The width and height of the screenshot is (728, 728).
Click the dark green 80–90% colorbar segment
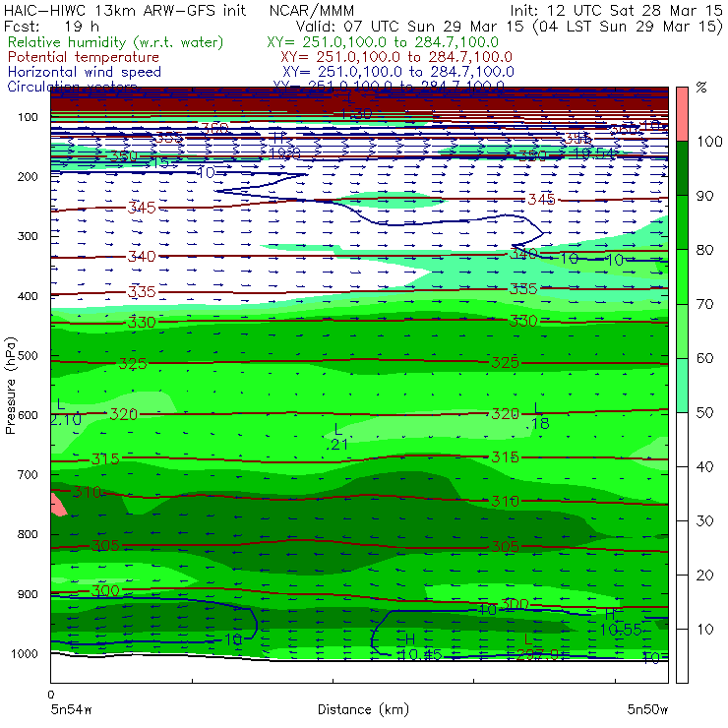(682, 222)
